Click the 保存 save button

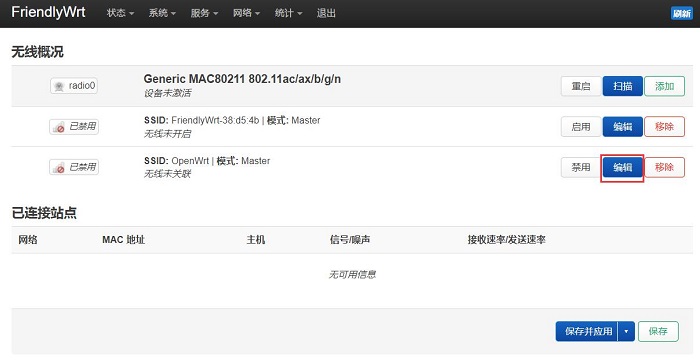tap(658, 331)
